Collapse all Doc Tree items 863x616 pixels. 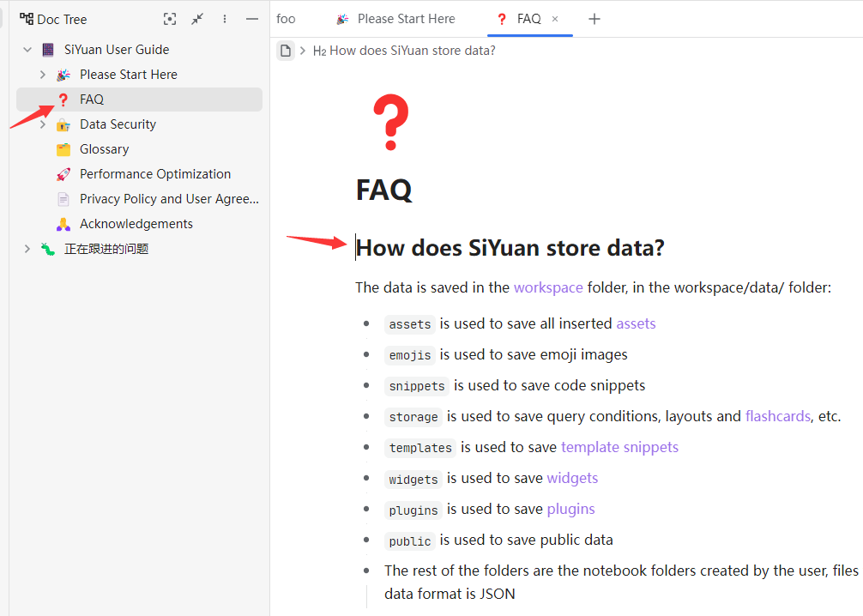[x=197, y=19]
